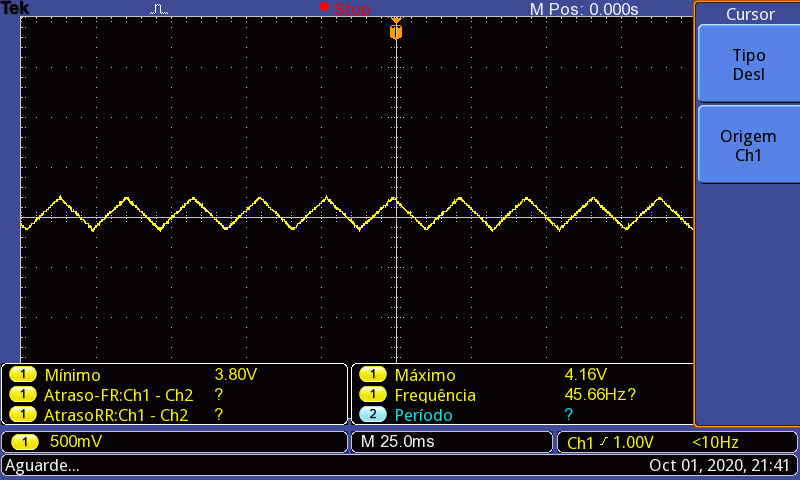800x480 pixels.
Task: Click channel 1 badge beside Mínimo
Action: [x=23, y=375]
